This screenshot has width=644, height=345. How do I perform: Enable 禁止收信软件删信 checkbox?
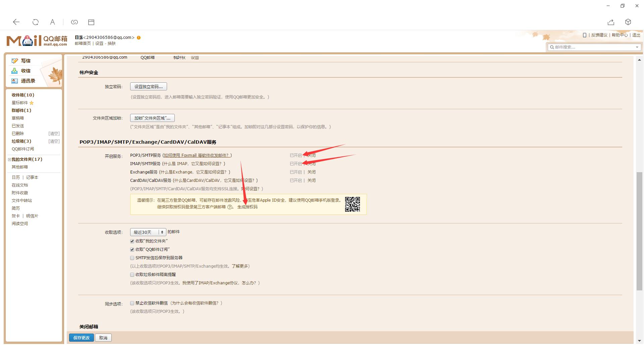point(132,303)
